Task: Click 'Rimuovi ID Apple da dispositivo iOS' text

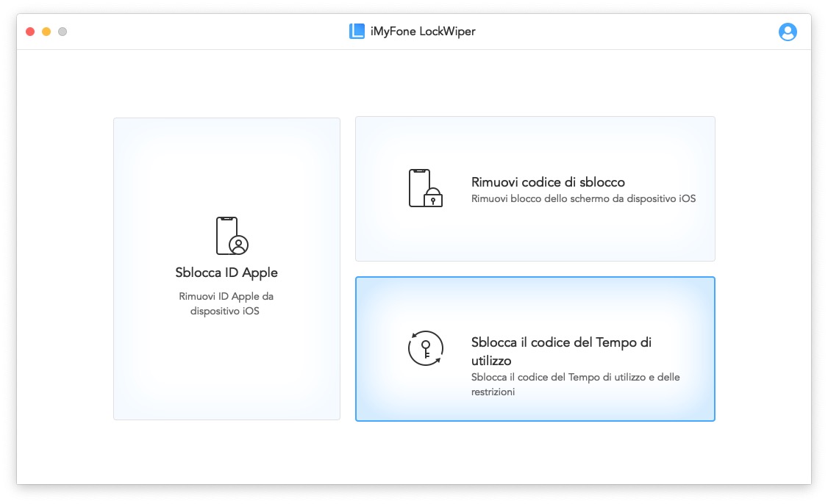Action: (226, 303)
